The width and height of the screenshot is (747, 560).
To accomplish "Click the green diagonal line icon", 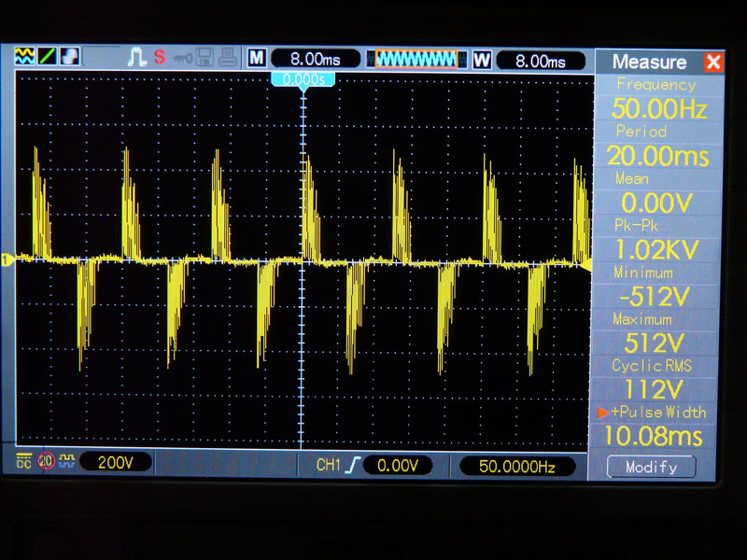I will [x=47, y=57].
